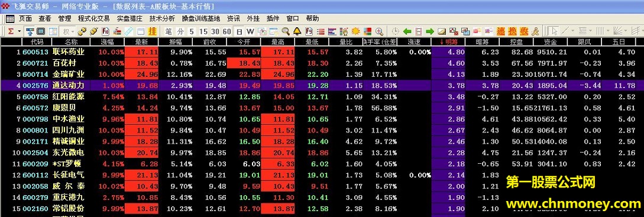Open the 技术分析 menu

(162, 18)
